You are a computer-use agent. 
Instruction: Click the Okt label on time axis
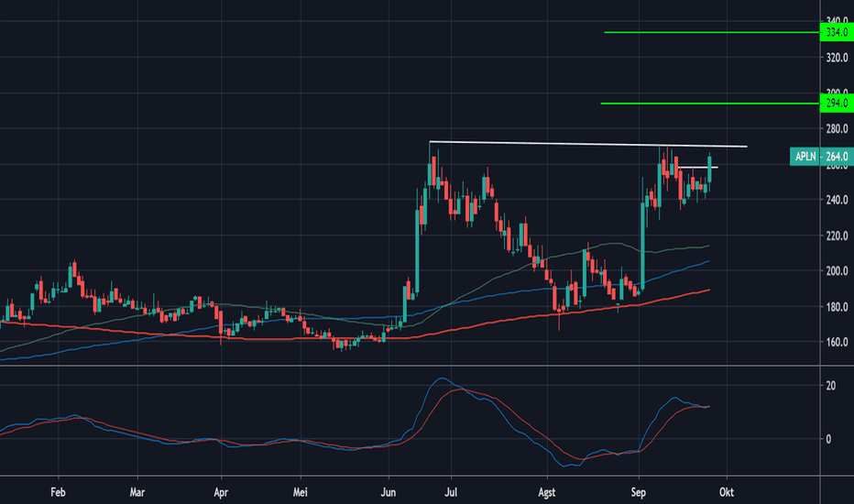[x=726, y=492]
